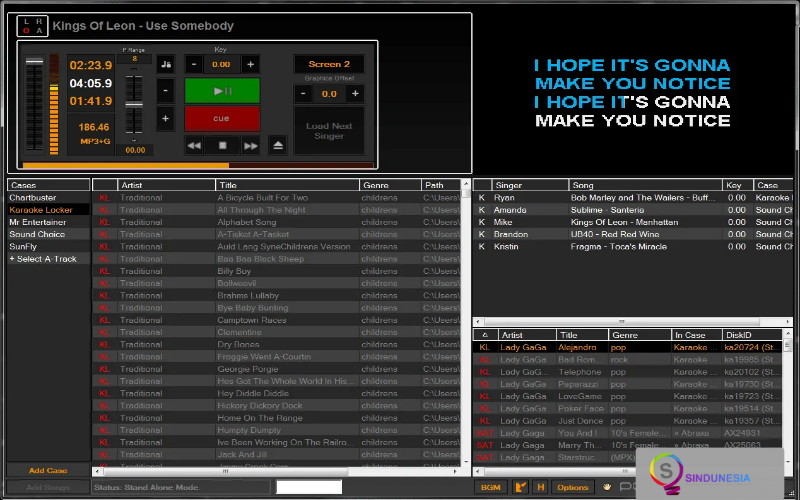Screen dimensions: 800x500
Task: Click the library list scroll up arrow
Action: point(465,184)
